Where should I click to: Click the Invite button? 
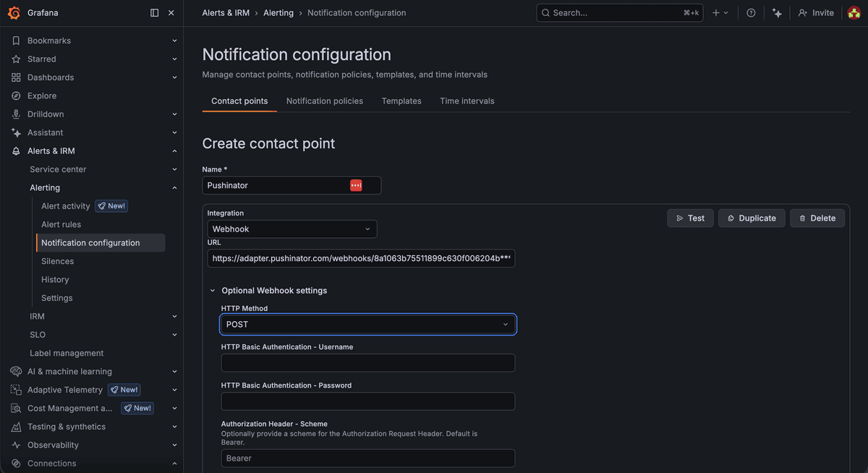[816, 13]
